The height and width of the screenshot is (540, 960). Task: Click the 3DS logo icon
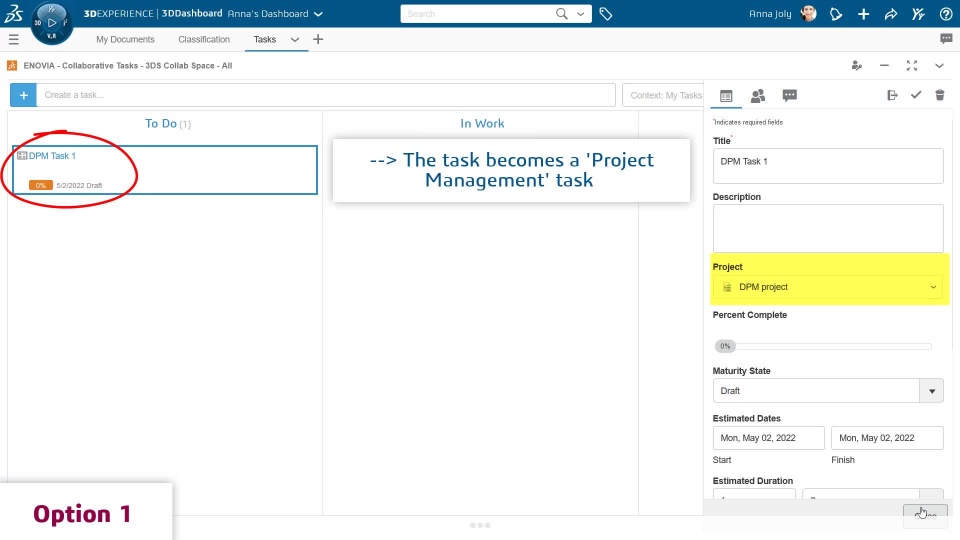(x=13, y=13)
